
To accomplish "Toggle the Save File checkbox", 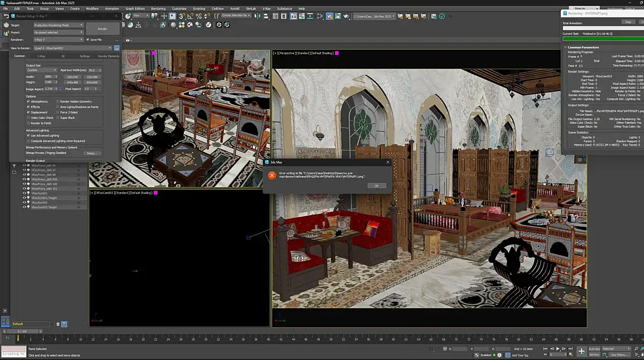I will 88,40.
